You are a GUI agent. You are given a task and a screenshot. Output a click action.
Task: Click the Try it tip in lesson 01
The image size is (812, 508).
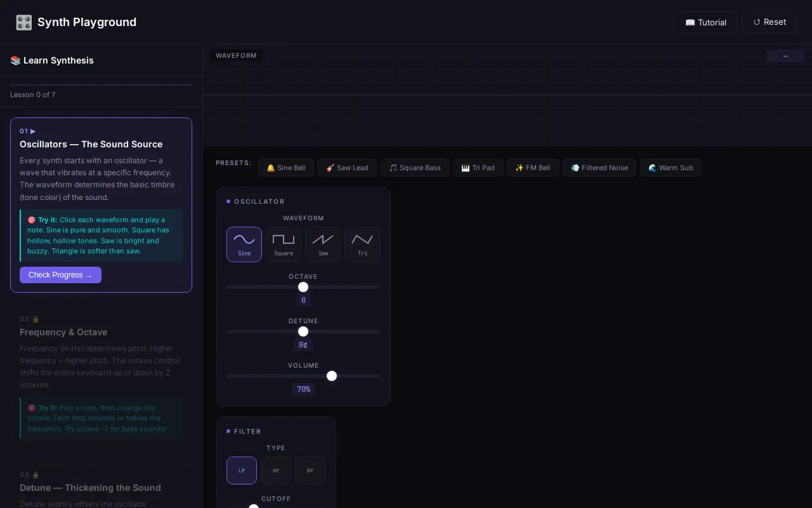tap(101, 236)
